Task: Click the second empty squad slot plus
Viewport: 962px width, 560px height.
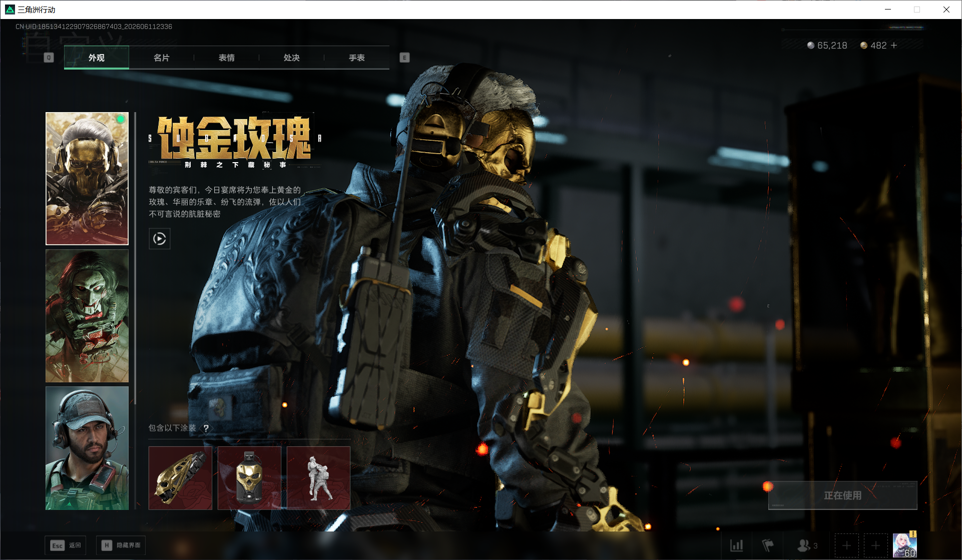Action: 875,545
